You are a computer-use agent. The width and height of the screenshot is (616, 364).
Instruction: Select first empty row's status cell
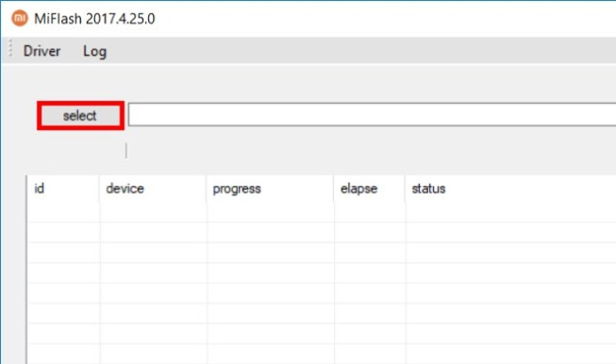pos(510,212)
